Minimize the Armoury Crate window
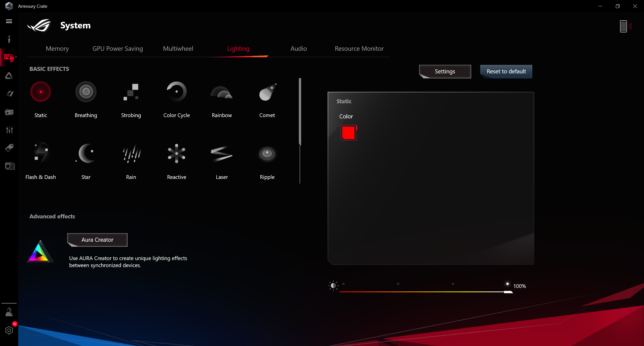644x346 pixels. [600, 6]
